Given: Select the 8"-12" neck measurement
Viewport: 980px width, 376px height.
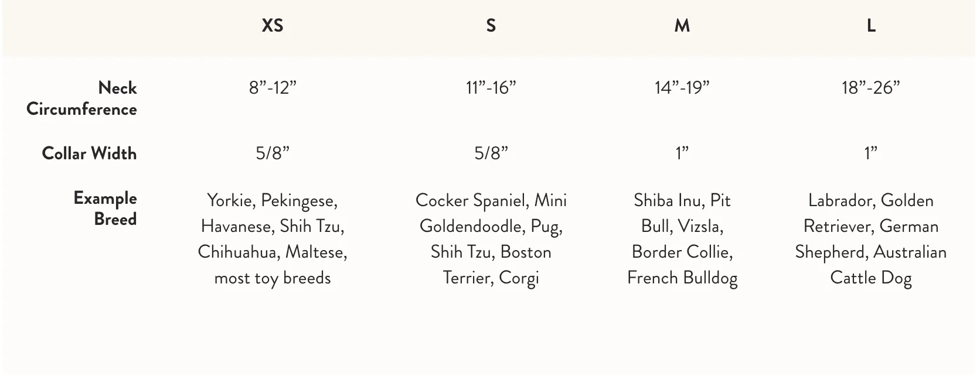Looking at the screenshot, I should 273,88.
